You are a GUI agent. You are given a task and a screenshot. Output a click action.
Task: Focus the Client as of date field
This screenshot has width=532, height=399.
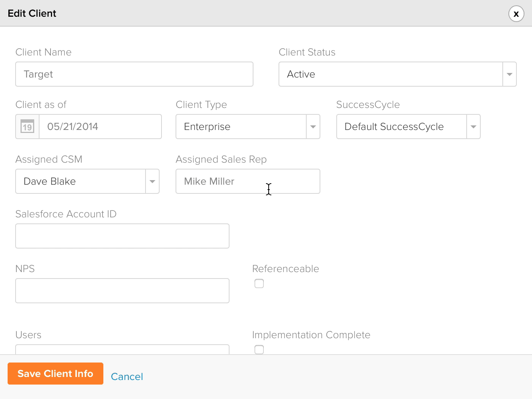(100, 127)
